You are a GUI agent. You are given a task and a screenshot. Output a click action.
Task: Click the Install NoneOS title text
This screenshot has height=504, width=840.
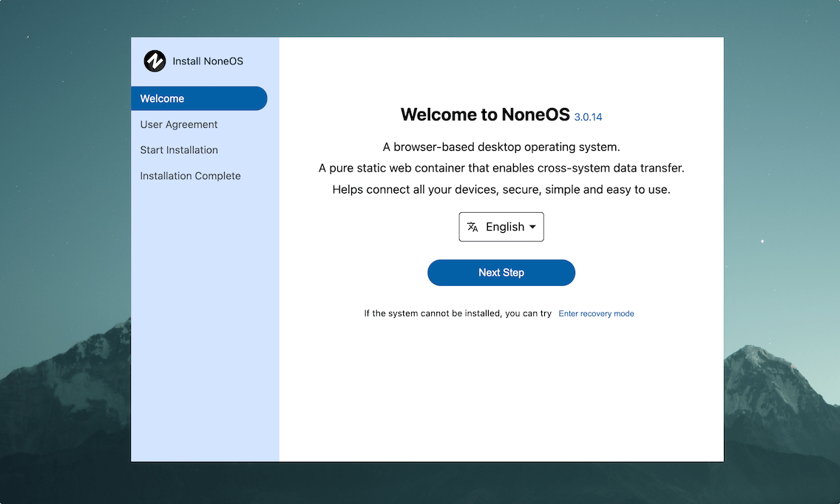208,61
